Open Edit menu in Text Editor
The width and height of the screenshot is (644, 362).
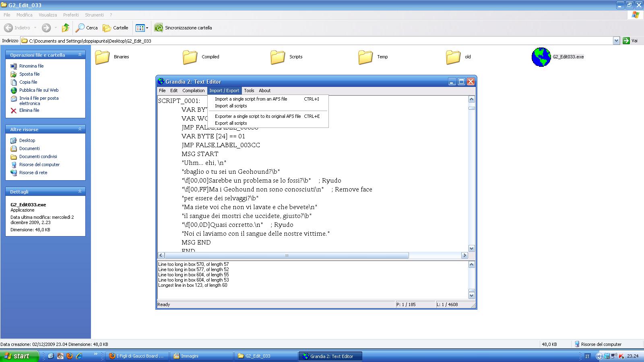[174, 90]
